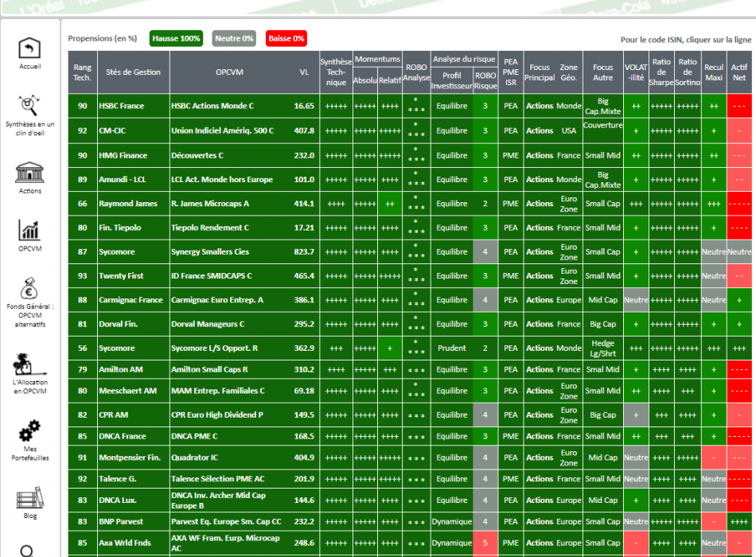The width and height of the screenshot is (756, 557).
Task: Open the Actions building icon
Action: tap(30, 173)
